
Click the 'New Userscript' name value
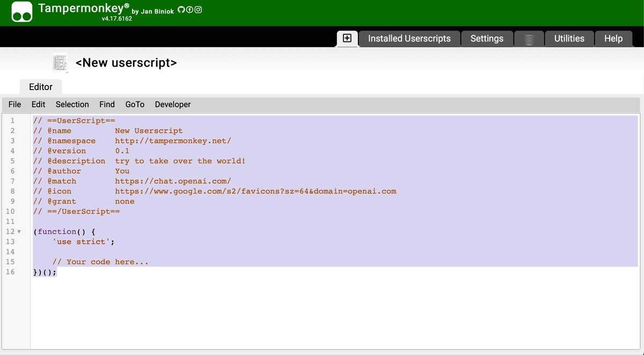pos(149,131)
